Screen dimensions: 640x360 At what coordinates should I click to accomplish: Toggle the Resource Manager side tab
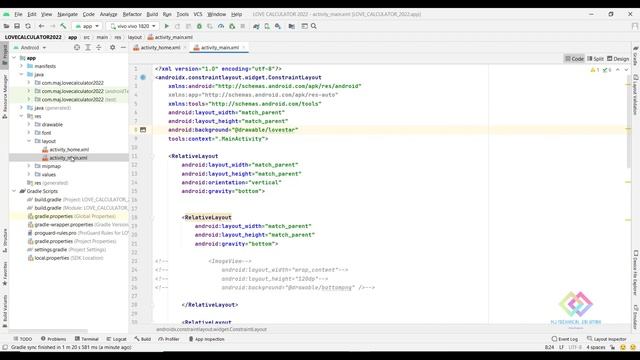point(4,97)
